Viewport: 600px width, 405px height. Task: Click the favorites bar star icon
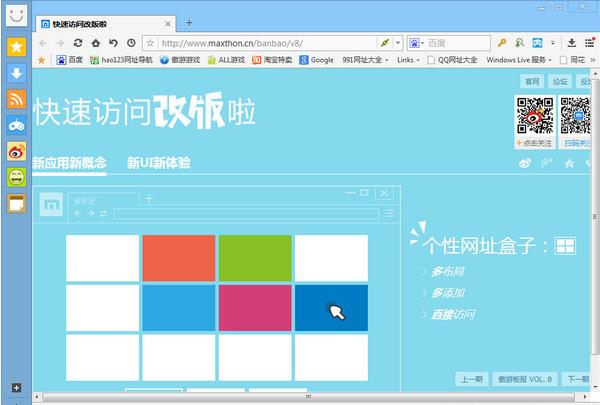(42, 60)
